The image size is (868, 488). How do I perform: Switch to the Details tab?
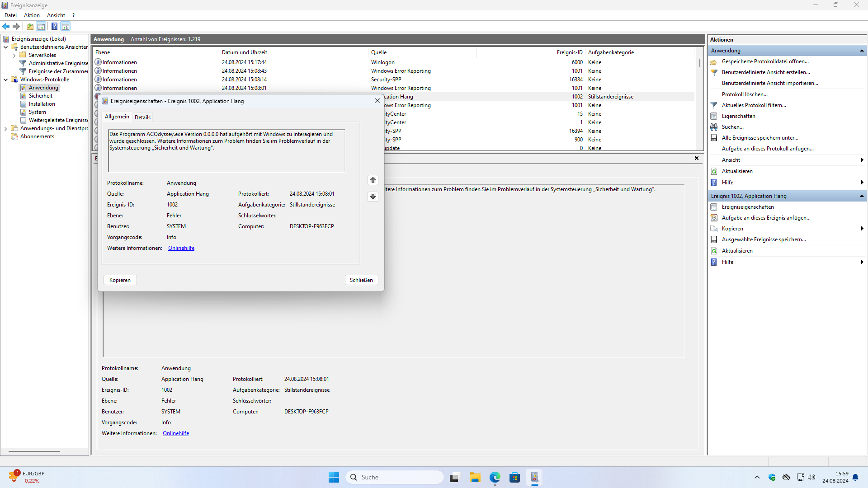[x=142, y=117]
